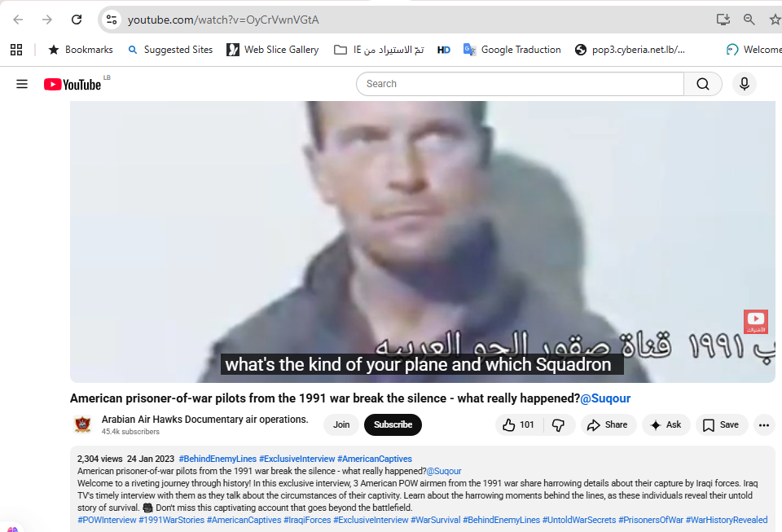
Task: Dislike the video with thumbs down
Action: pyautogui.click(x=559, y=424)
